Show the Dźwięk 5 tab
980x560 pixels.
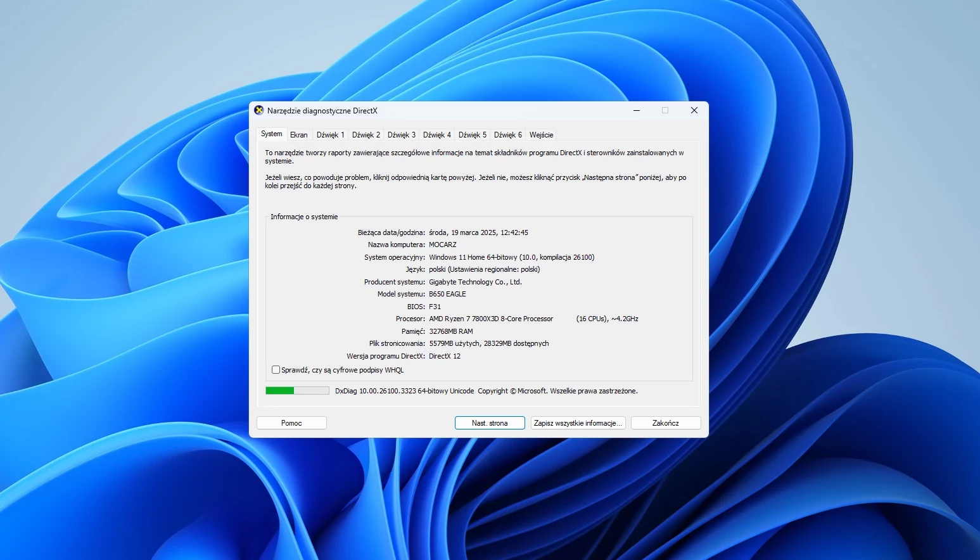pos(473,135)
